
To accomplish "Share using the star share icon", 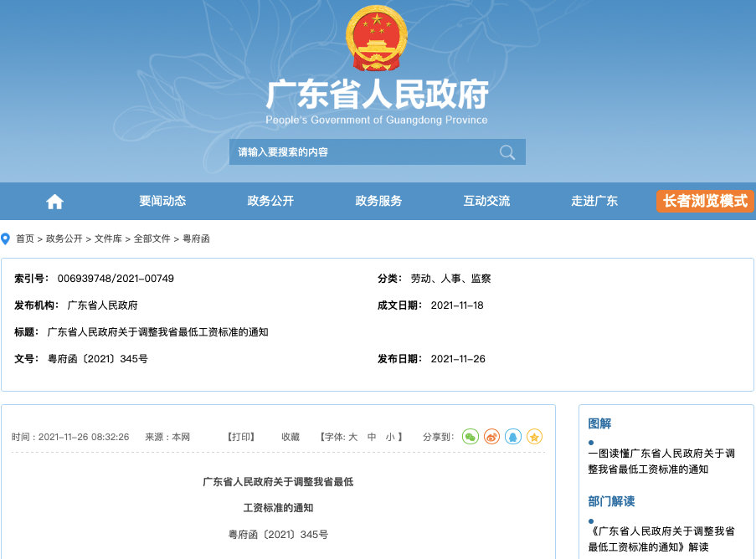I will tap(534, 436).
